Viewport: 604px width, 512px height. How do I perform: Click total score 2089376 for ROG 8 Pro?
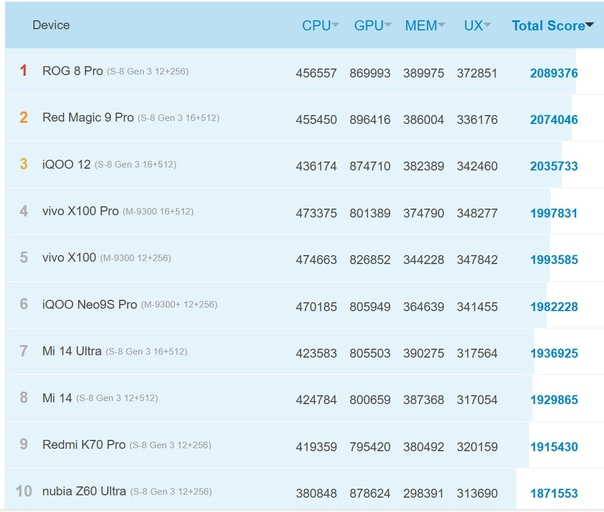553,73
